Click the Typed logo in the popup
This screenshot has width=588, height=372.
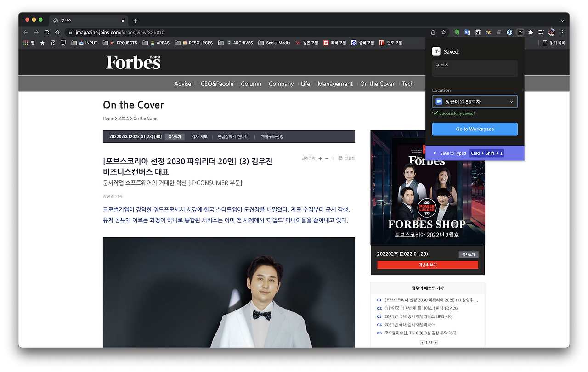click(x=436, y=51)
